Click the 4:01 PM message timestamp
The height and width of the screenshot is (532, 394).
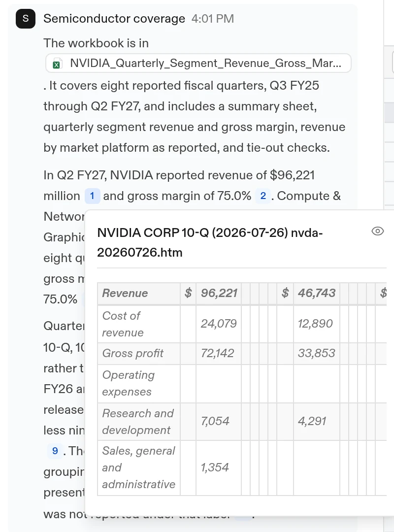[x=212, y=19]
